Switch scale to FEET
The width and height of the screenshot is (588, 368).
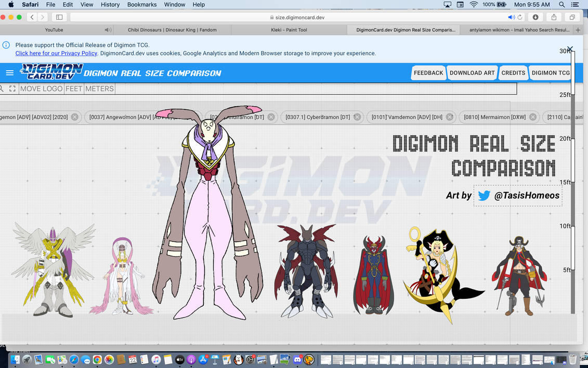tap(74, 88)
